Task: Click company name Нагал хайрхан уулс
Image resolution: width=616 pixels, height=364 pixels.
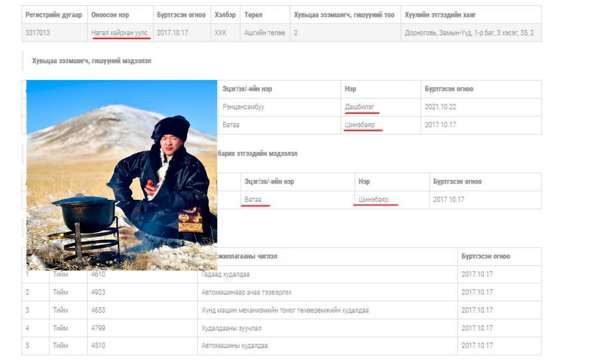Action: click(119, 33)
